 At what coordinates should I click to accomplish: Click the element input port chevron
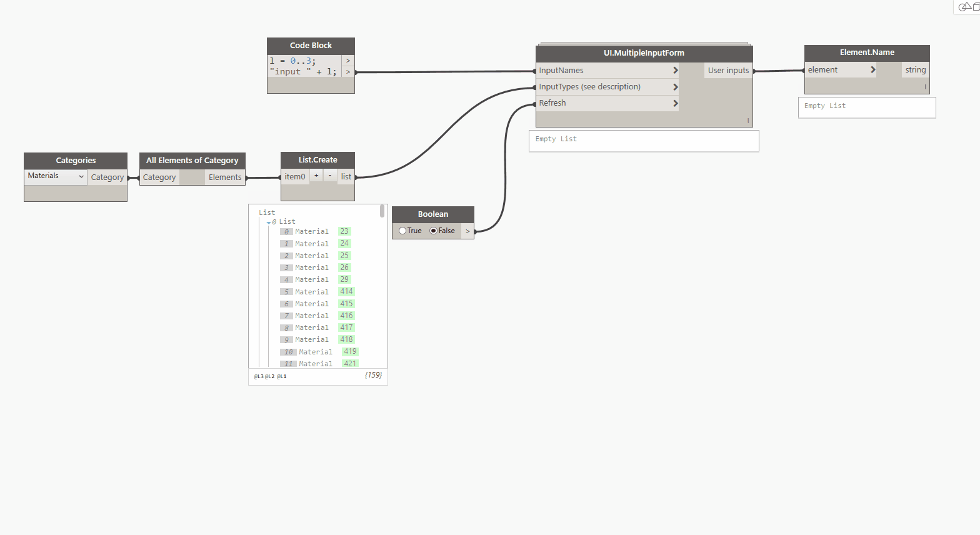click(x=872, y=70)
